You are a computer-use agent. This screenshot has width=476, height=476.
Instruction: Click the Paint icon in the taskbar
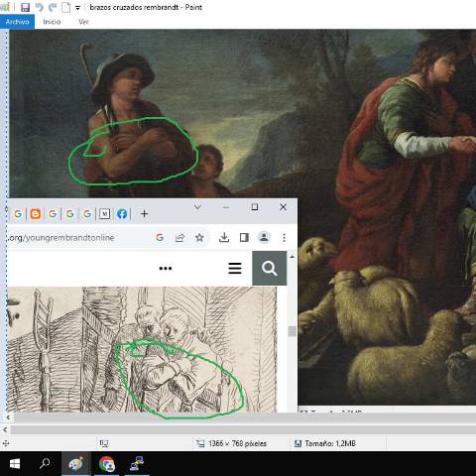tap(75, 463)
